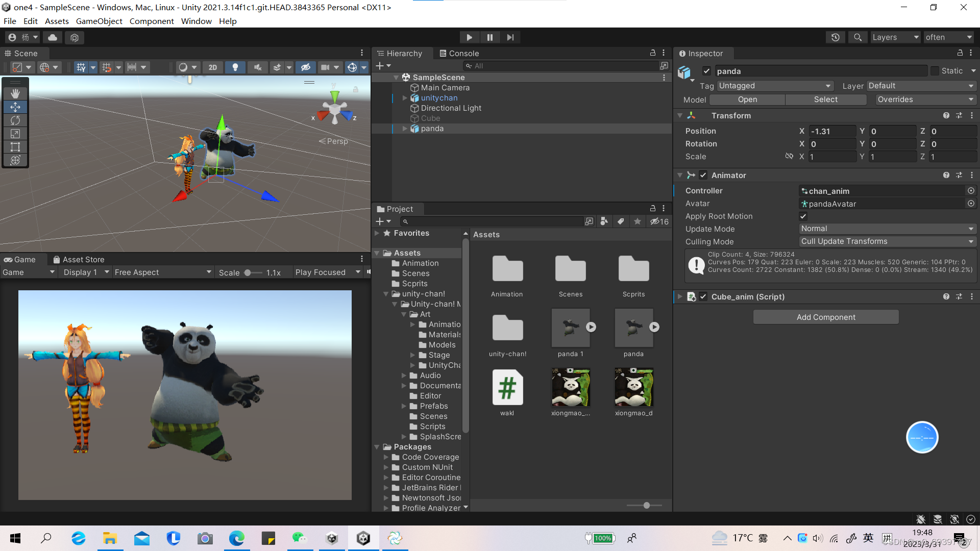Open the Layers dropdown
Image resolution: width=980 pixels, height=551 pixels.
pos(895,37)
